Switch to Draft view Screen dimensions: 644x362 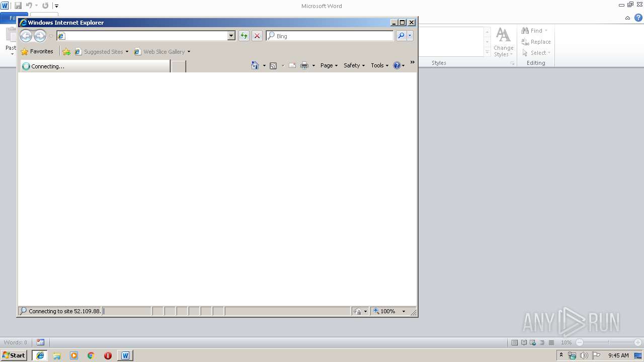551,342
